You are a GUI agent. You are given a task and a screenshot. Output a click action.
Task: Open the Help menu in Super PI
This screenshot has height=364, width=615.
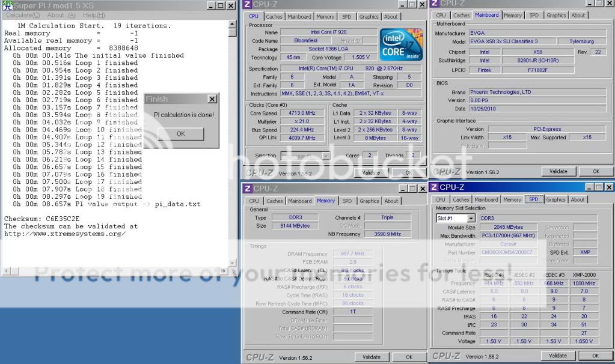click(94, 15)
